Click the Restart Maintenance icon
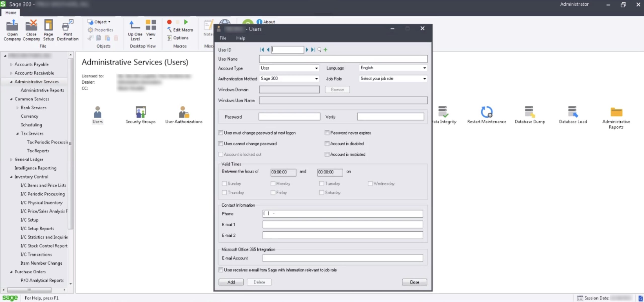The width and height of the screenshot is (644, 302). tap(486, 112)
